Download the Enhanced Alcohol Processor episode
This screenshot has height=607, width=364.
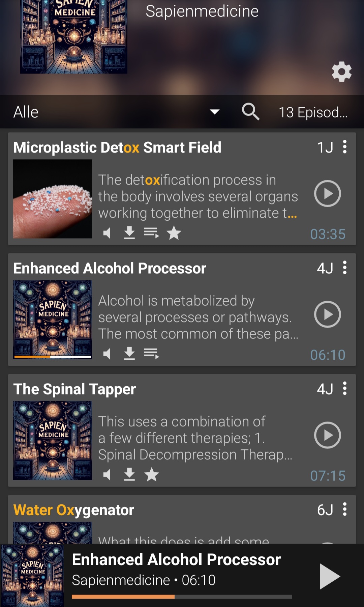(129, 354)
